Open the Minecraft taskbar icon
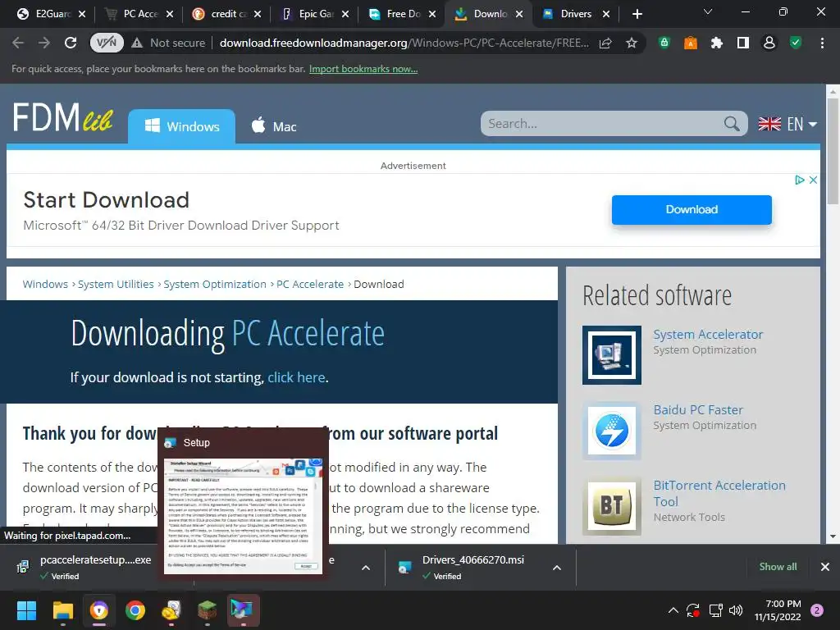Viewport: 840px width, 630px height. tap(208, 610)
